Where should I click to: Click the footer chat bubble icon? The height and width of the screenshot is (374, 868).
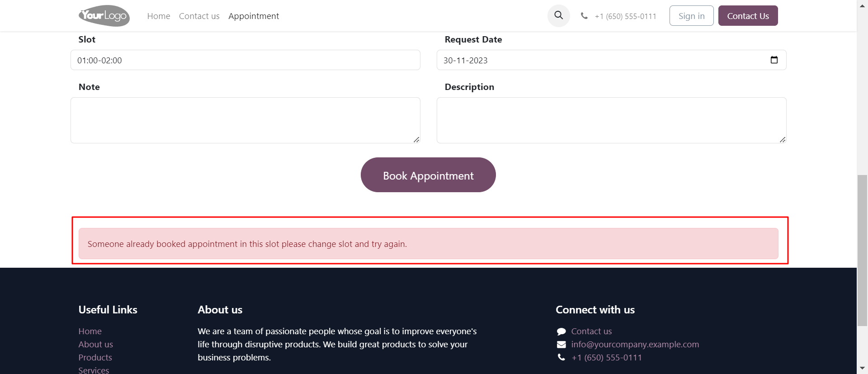pyautogui.click(x=561, y=331)
